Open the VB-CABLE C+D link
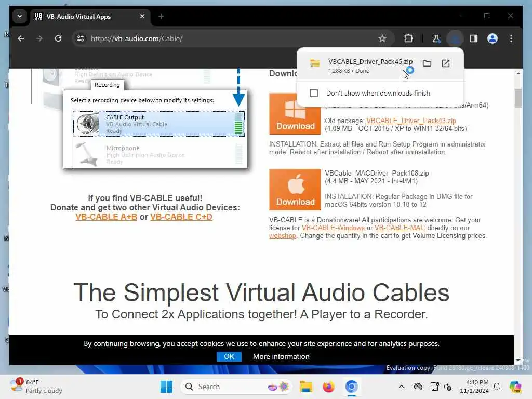This screenshot has height=399, width=532. click(181, 217)
